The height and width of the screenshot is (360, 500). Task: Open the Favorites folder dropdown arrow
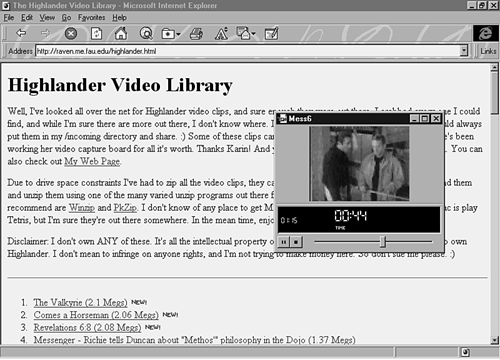click(178, 34)
